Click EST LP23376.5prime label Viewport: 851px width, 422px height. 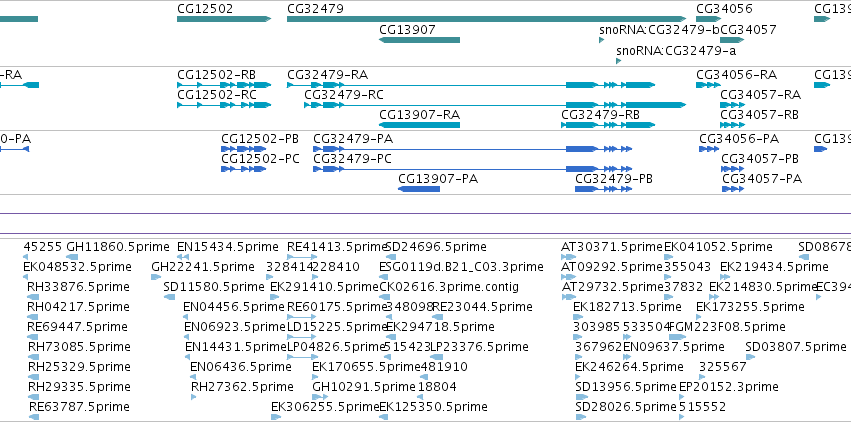coord(479,347)
